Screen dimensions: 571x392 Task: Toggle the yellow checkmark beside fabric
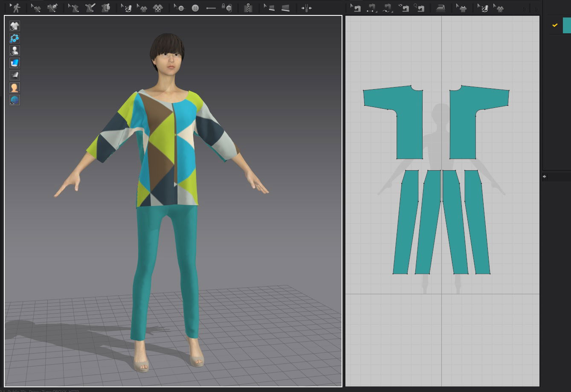[x=555, y=25]
